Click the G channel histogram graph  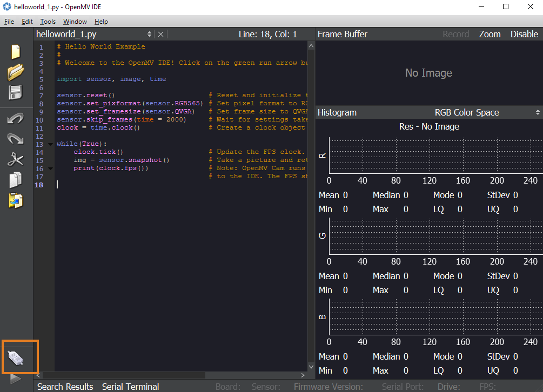point(435,236)
